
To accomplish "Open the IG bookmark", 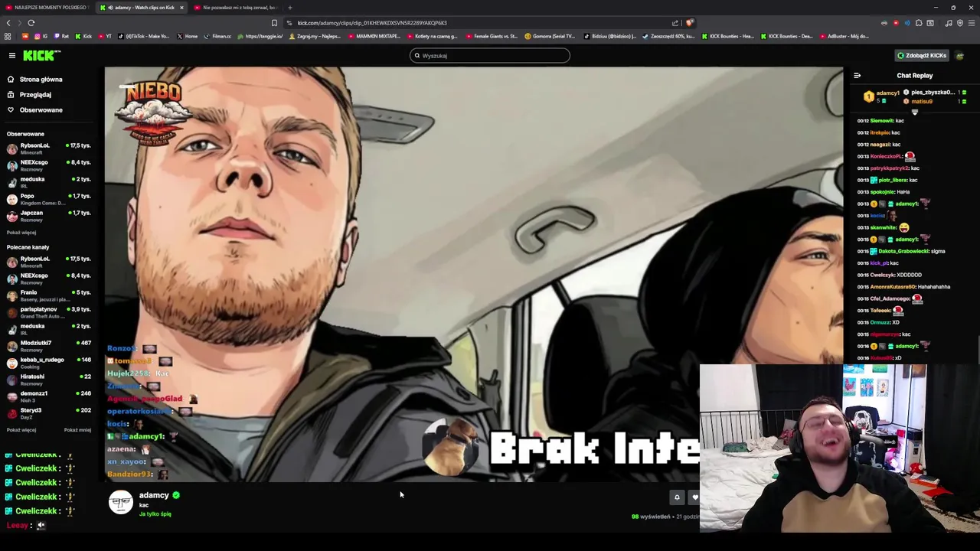I will point(41,36).
